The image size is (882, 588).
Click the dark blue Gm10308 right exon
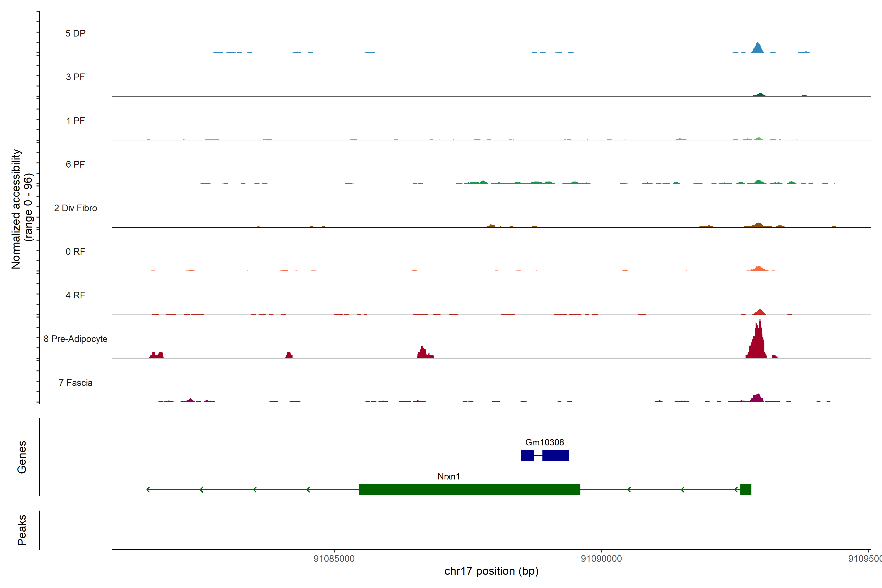coord(555,455)
